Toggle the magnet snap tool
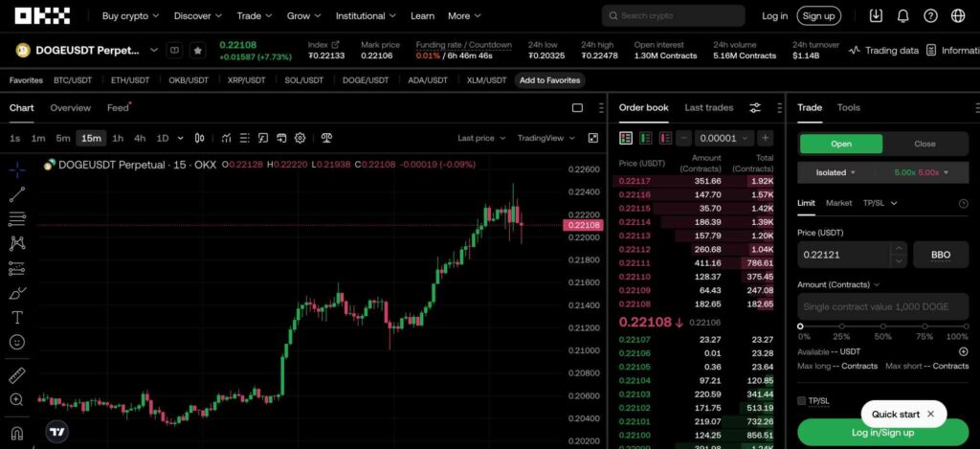 (x=17, y=434)
